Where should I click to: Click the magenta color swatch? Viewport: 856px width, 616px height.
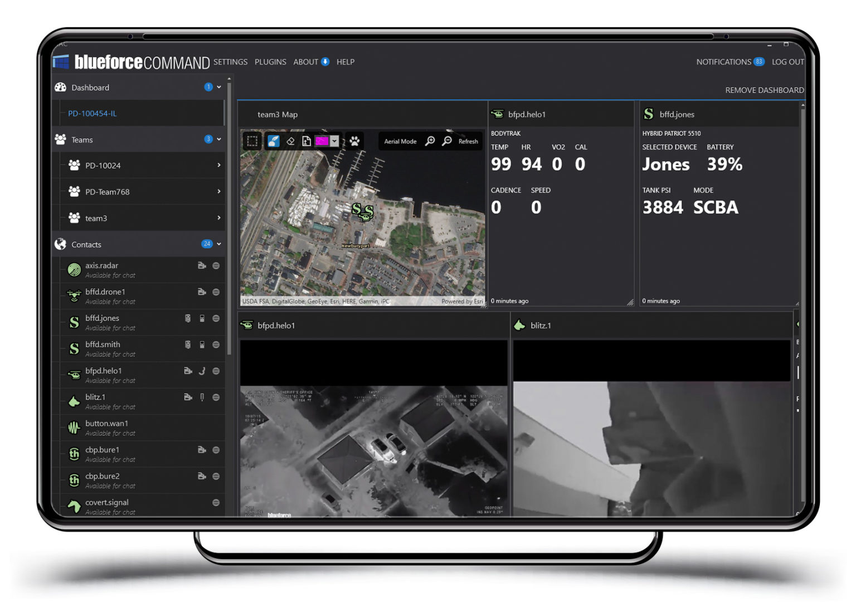(x=322, y=141)
